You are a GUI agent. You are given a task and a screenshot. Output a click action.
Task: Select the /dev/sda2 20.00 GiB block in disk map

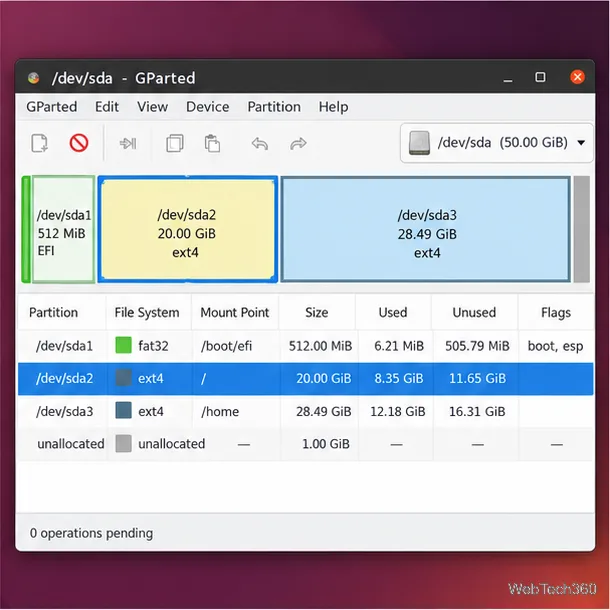(188, 229)
